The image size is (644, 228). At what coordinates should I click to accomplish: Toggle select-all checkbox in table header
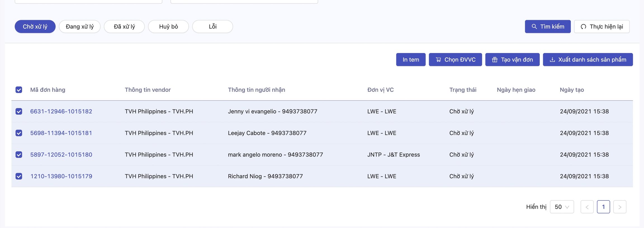click(19, 90)
